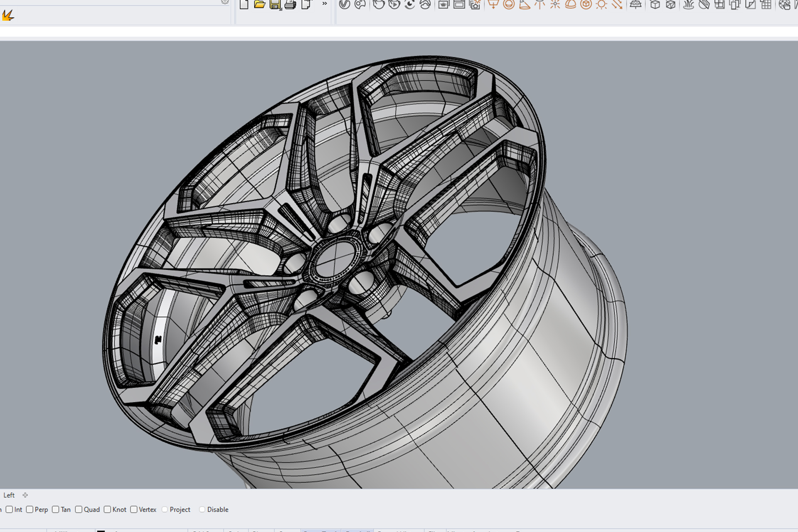Add a rectangle plane light
Screen dimensions: 798x532
493,4
